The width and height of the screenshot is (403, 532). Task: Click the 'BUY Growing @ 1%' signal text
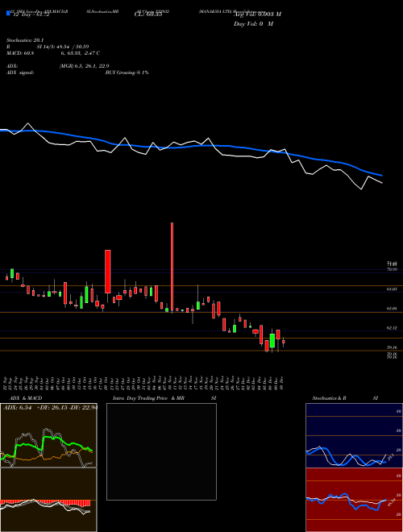pyautogui.click(x=127, y=73)
